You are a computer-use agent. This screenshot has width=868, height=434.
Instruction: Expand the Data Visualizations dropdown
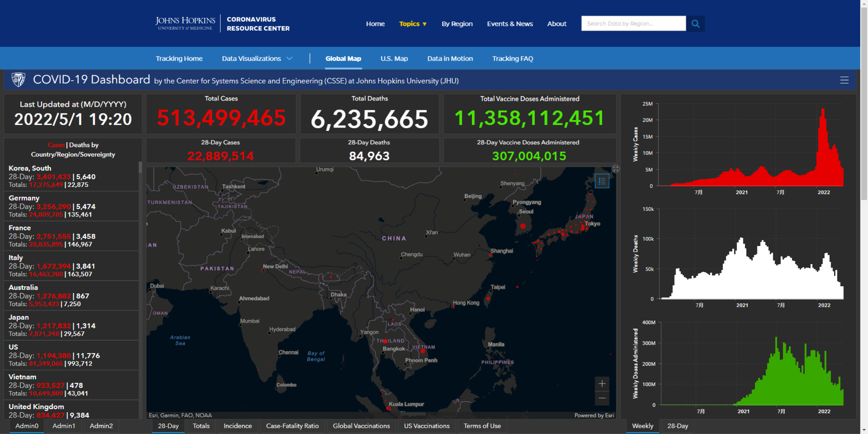click(257, 59)
